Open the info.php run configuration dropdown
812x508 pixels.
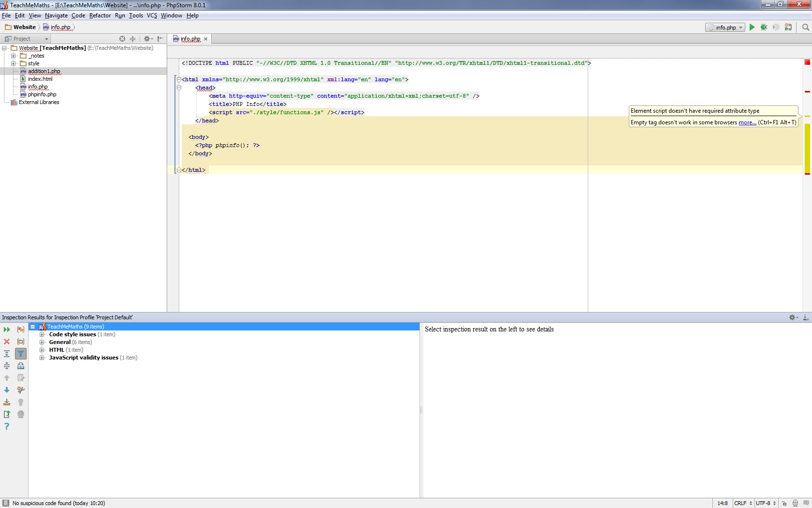[725, 28]
